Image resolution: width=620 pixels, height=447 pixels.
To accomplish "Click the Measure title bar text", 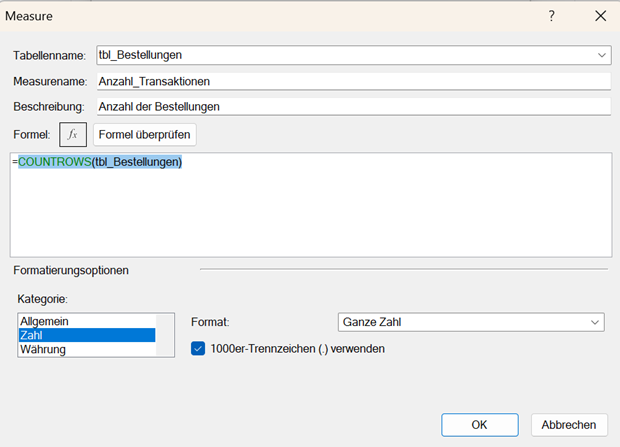I will [30, 16].
